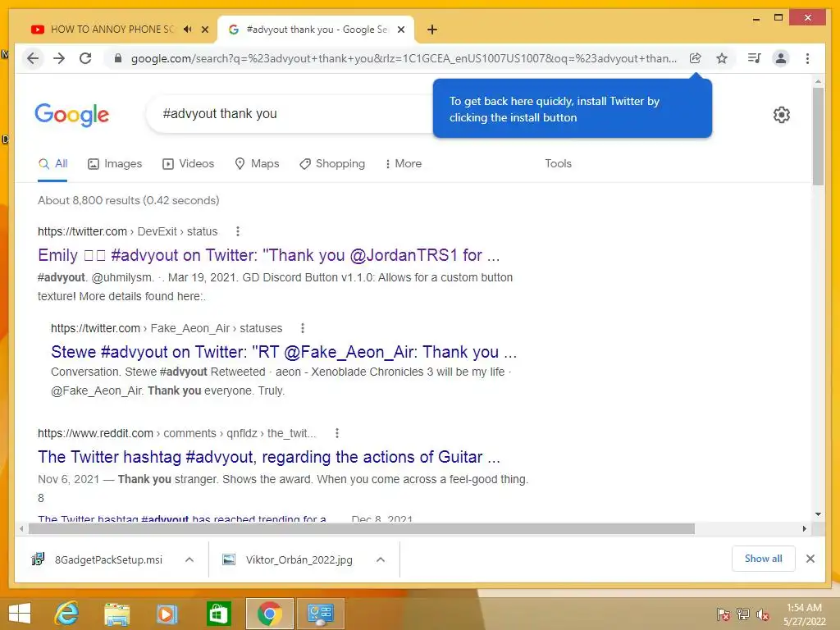
Task: Reload the Google search page
Action: pos(85,58)
